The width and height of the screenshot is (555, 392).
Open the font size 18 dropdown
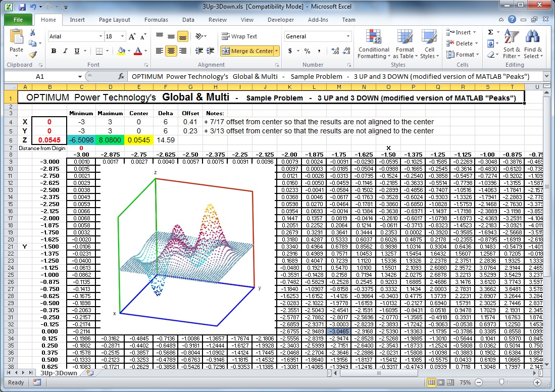coord(123,36)
